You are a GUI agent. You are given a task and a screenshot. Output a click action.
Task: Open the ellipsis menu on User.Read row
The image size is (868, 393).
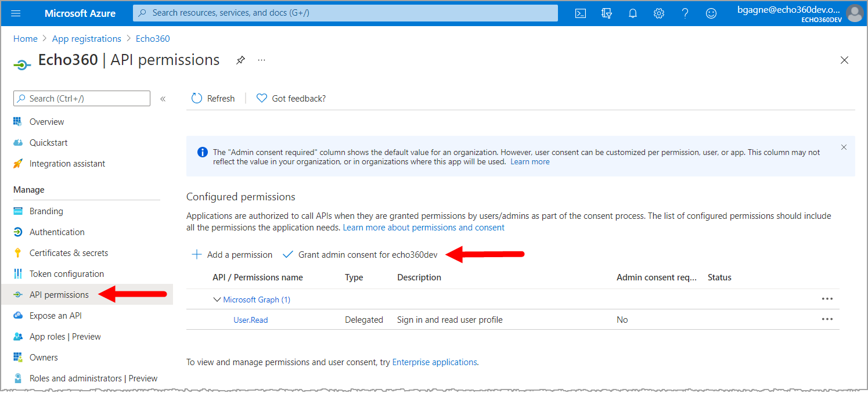click(x=827, y=319)
